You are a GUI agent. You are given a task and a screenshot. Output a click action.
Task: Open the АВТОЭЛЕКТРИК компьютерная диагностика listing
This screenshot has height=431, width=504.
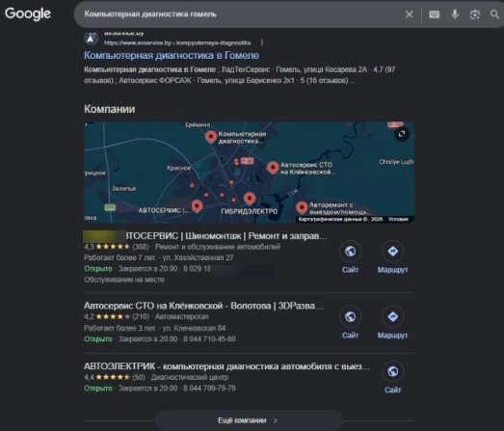pyautogui.click(x=226, y=366)
